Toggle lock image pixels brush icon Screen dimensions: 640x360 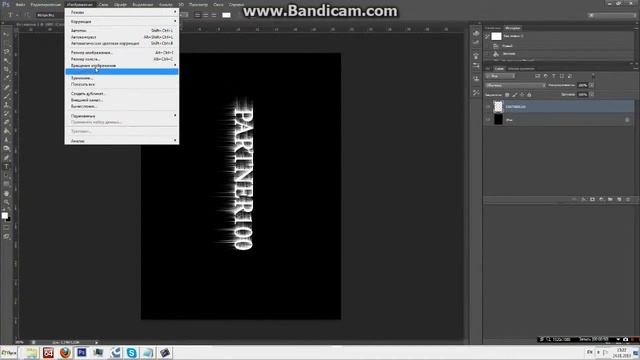(515, 95)
